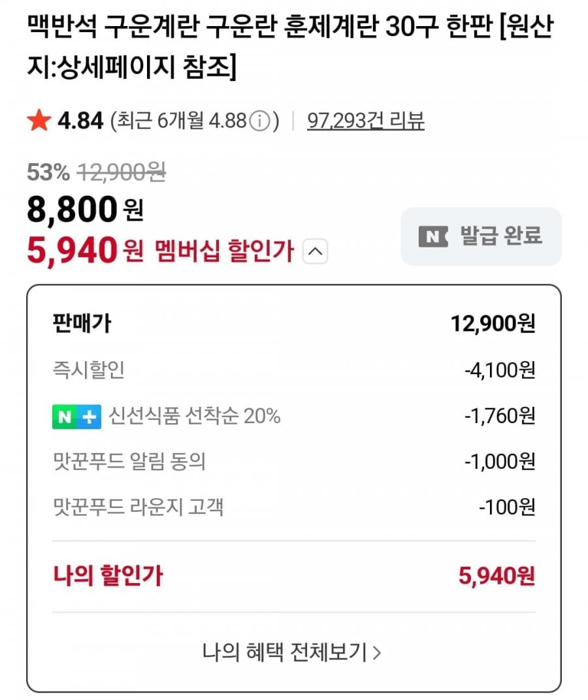Collapse the 멤버십 할인가 chevron
588x700 pixels.
tap(316, 251)
